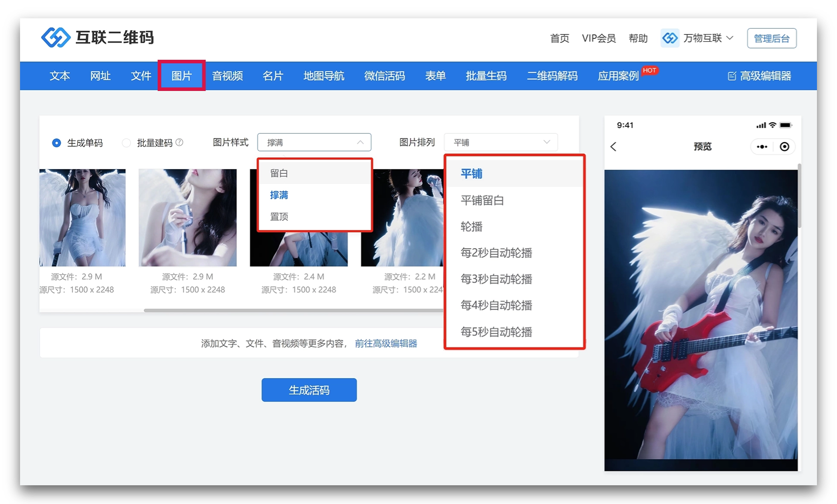
Task: Choose 每3秒自动轮播 option
Action: pos(514,279)
